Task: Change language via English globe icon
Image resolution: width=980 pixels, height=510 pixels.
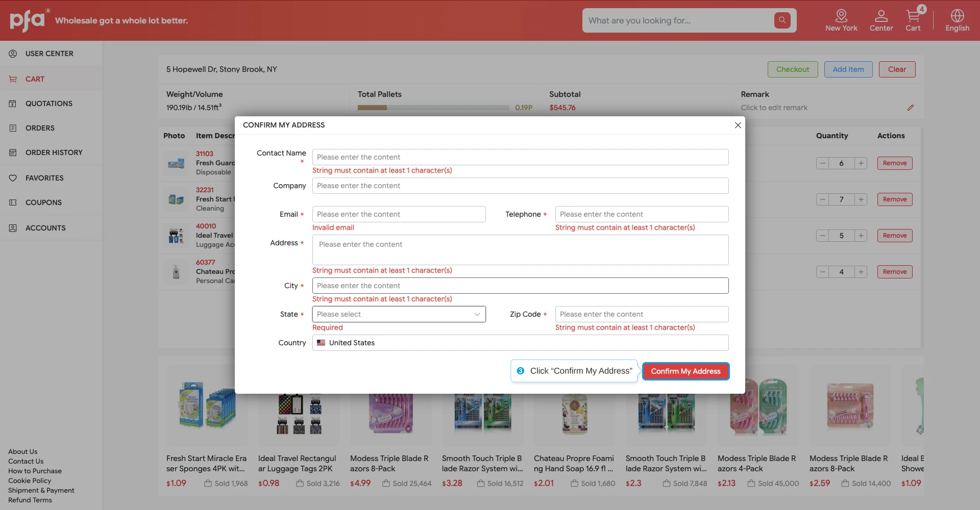Action: [x=957, y=20]
